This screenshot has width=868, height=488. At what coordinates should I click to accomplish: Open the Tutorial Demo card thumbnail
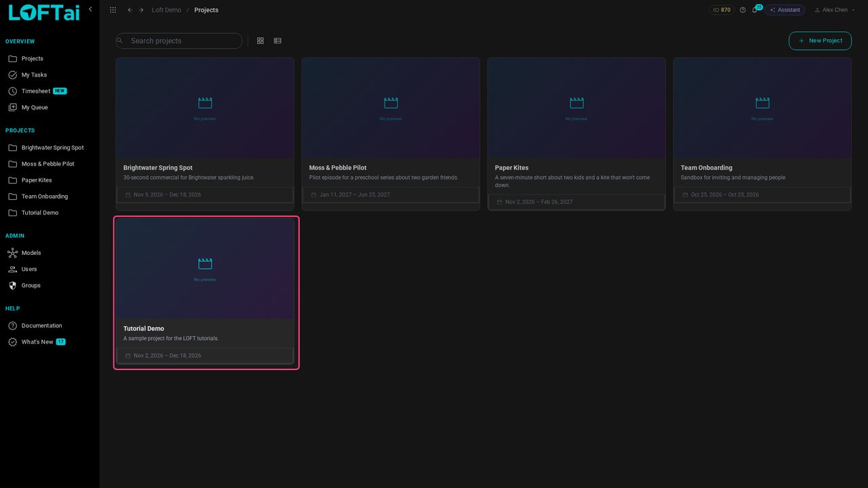click(205, 268)
